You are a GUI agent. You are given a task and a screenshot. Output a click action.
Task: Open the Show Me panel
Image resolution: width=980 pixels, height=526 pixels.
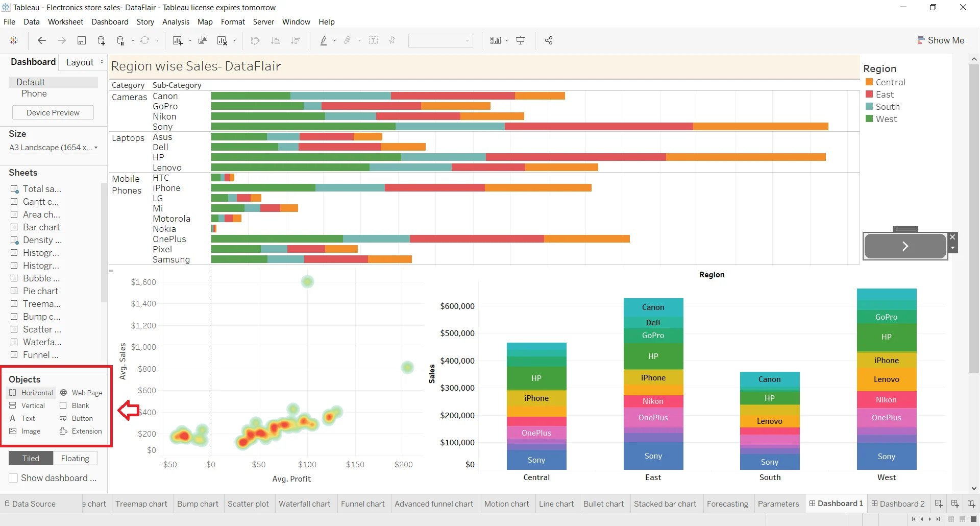pyautogui.click(x=941, y=40)
